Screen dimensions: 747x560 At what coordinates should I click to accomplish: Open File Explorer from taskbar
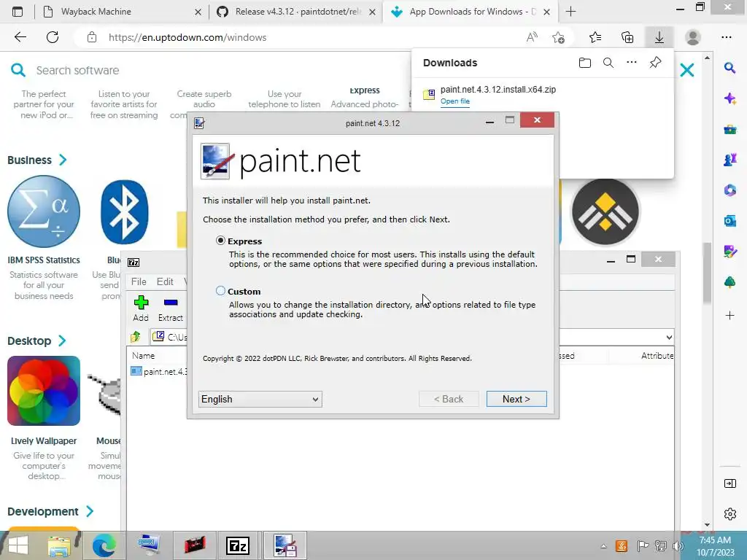coord(60,545)
